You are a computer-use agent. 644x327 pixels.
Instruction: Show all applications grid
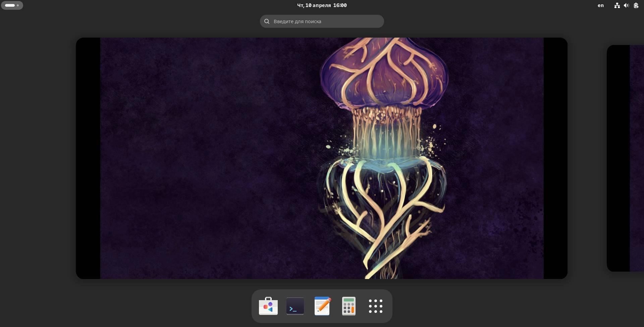click(x=376, y=306)
